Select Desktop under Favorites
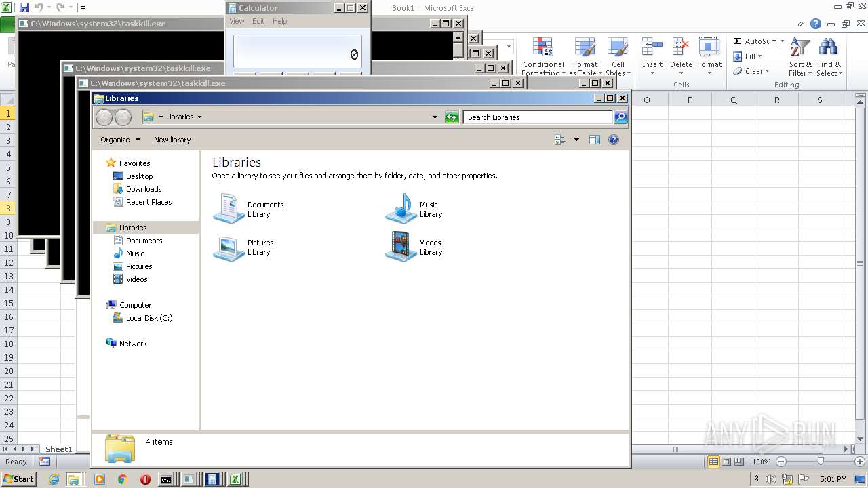The height and width of the screenshot is (488, 868). pyautogui.click(x=139, y=176)
